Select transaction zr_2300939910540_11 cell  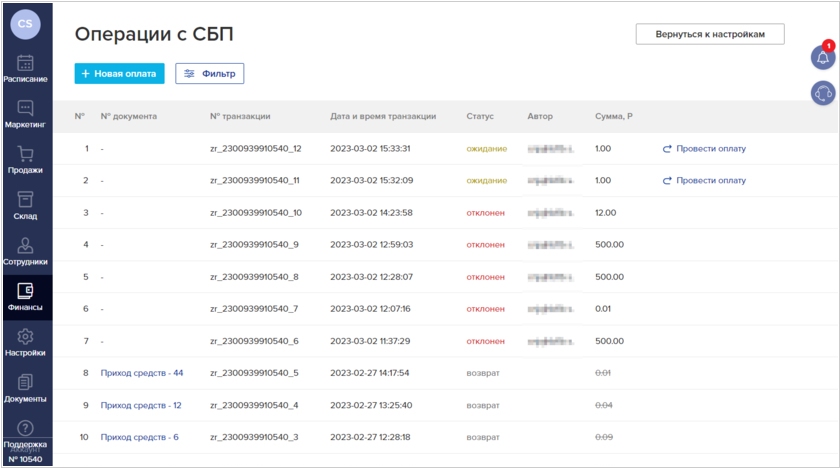(x=254, y=180)
